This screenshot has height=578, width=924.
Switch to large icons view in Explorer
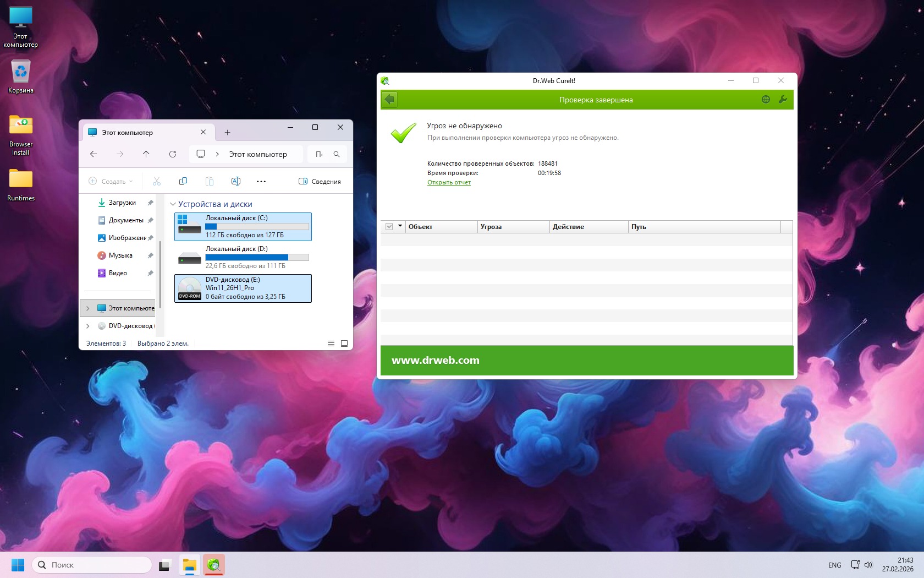(x=344, y=343)
